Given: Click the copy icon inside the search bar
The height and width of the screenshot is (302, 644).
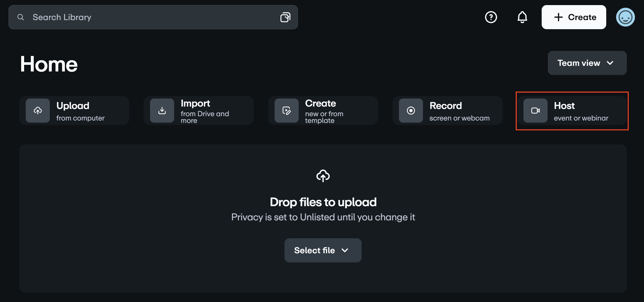Looking at the screenshot, I should tap(285, 17).
